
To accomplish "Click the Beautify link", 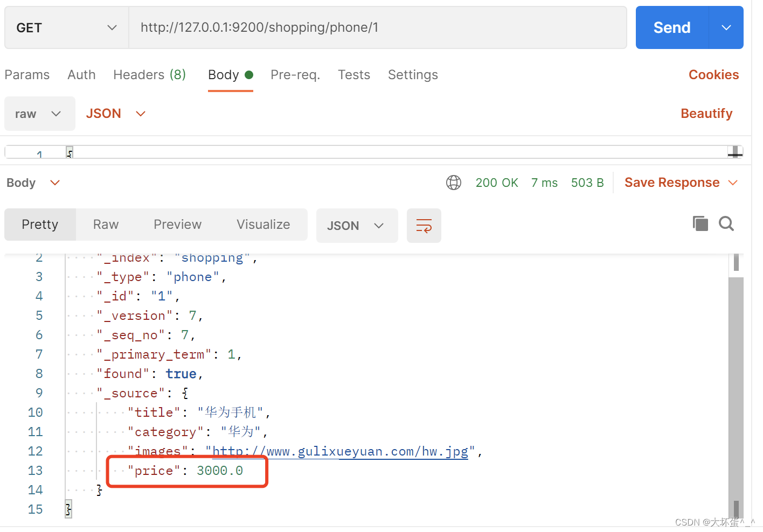I will pos(706,114).
